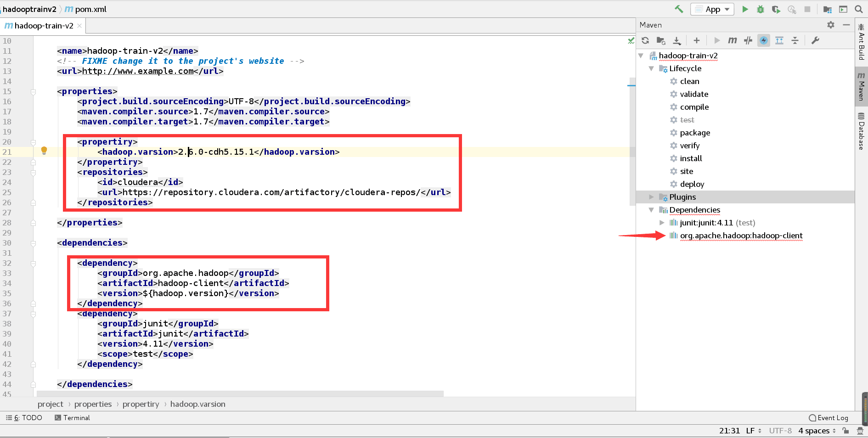Open the Ant Build side tab

tap(862, 42)
